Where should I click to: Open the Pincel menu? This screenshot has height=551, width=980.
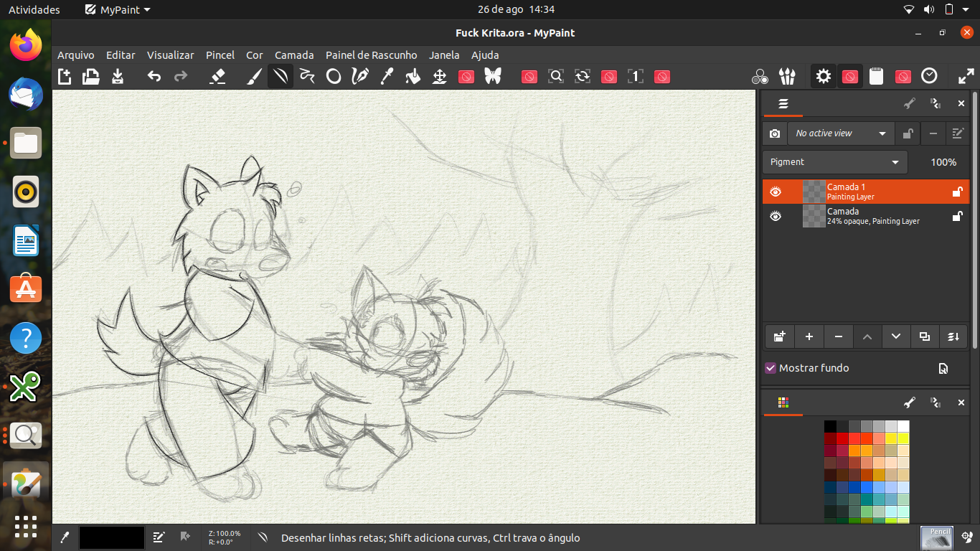click(220, 55)
